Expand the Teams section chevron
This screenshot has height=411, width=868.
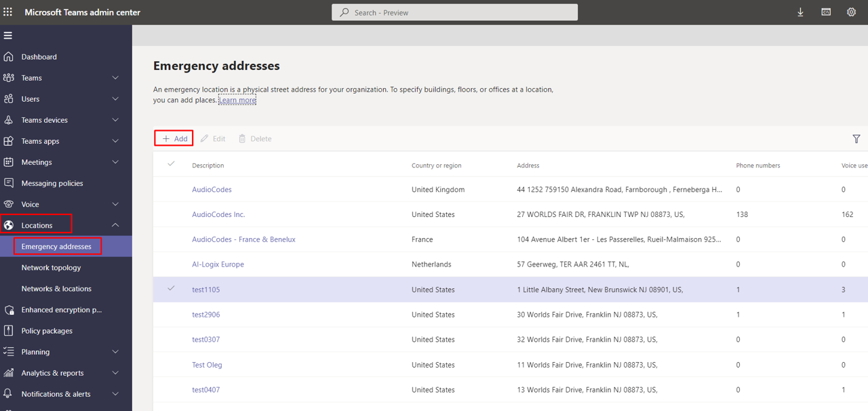[x=115, y=78]
